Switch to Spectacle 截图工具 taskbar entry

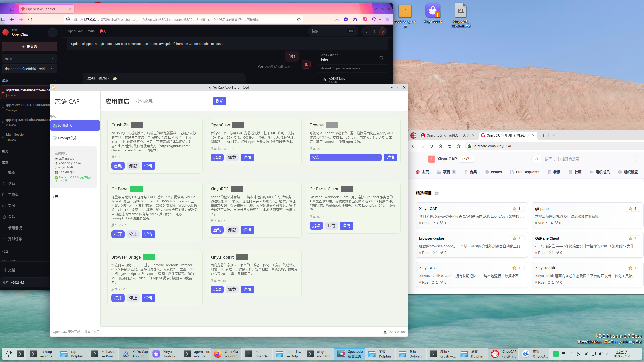(x=349, y=354)
